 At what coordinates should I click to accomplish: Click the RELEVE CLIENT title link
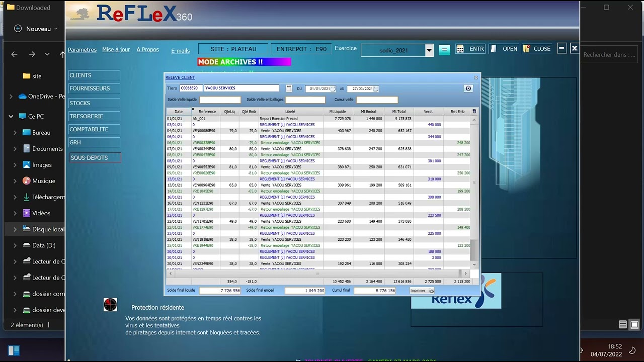tap(180, 77)
